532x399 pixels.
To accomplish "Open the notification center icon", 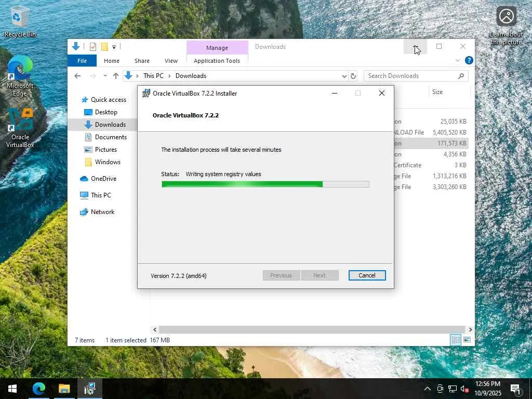I will [516, 389].
